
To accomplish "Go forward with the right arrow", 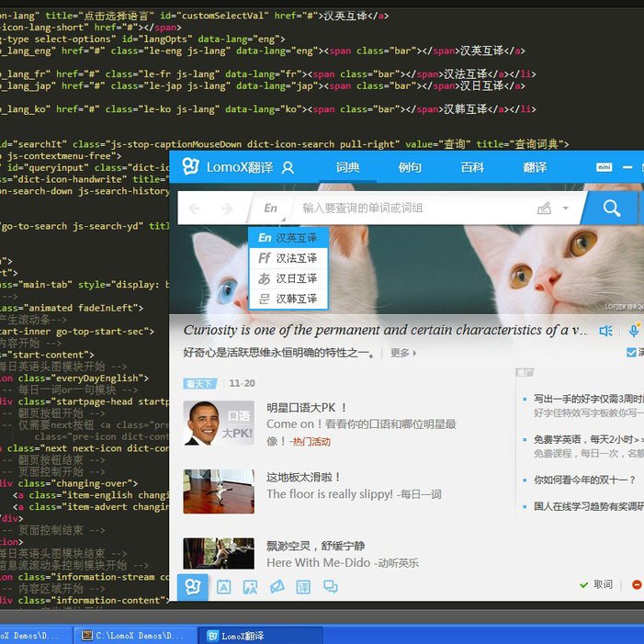I will coord(227,209).
